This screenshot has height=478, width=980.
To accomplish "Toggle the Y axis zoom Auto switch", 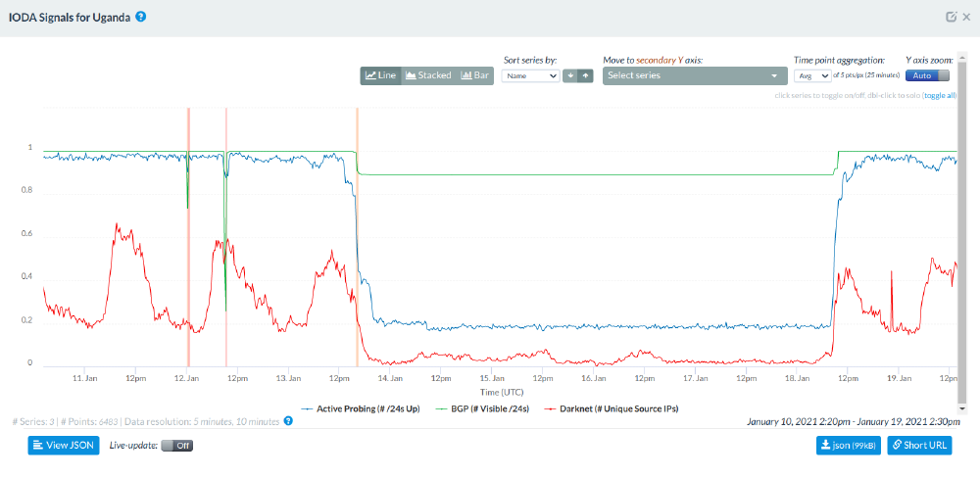I will point(928,75).
